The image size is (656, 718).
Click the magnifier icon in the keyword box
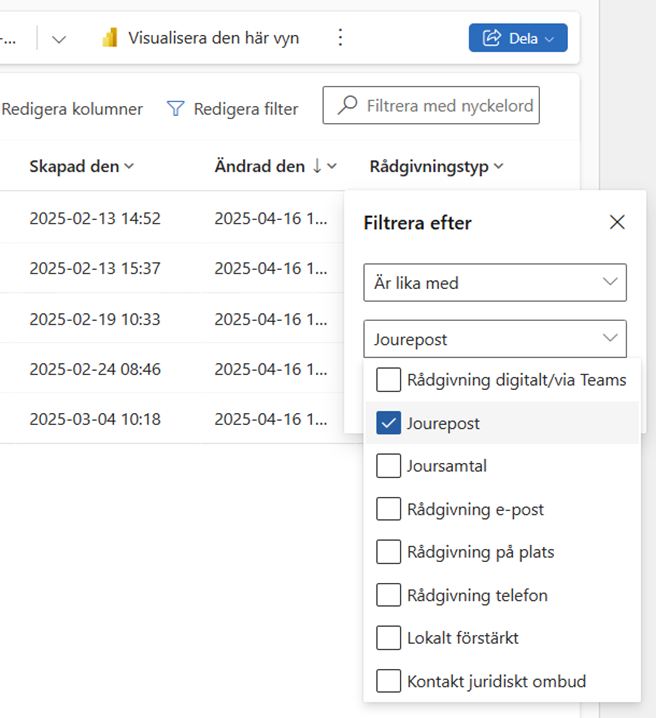coord(347,105)
